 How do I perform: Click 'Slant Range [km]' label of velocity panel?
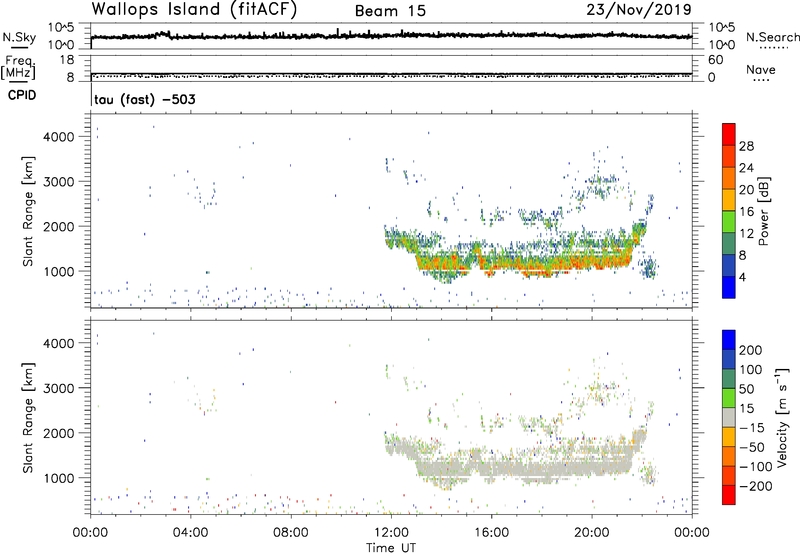coord(28,417)
